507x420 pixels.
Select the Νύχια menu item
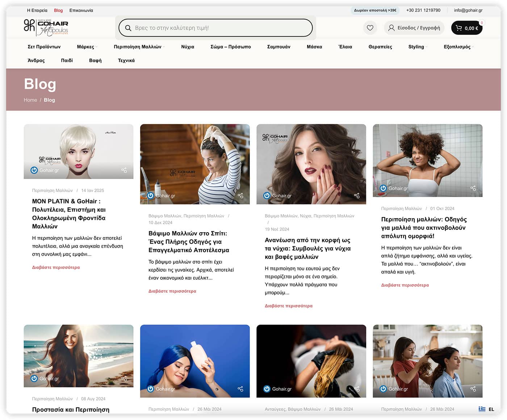pos(188,47)
